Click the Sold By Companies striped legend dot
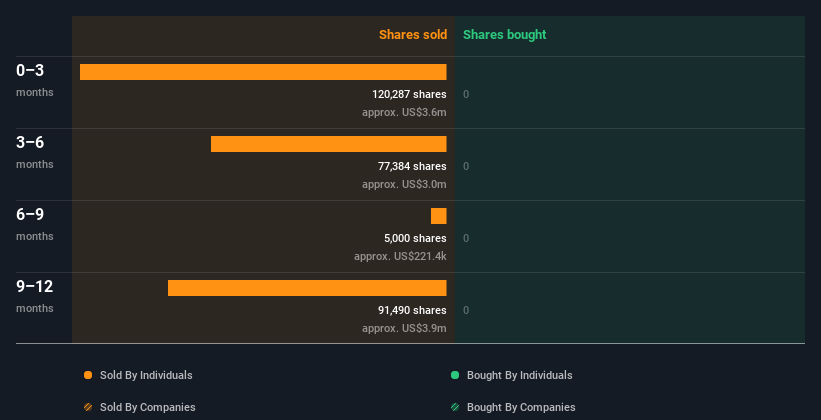This screenshot has height=420, width=821. click(88, 407)
